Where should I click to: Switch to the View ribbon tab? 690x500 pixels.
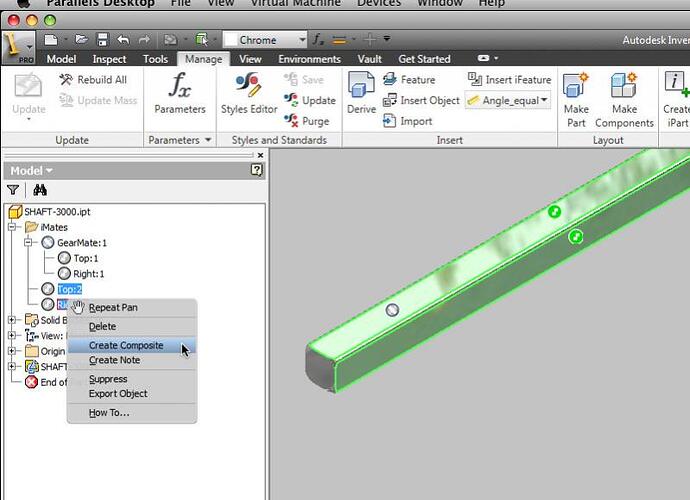click(x=250, y=59)
